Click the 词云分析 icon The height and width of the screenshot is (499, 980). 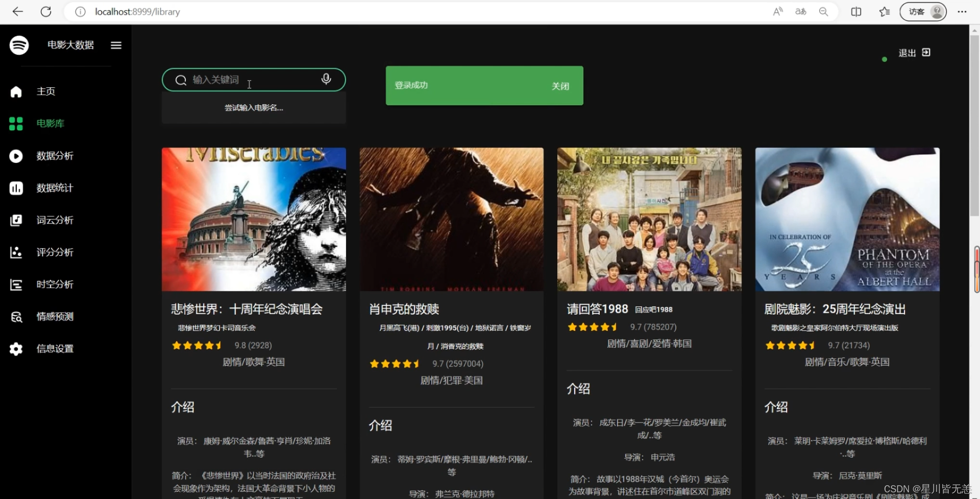point(16,220)
